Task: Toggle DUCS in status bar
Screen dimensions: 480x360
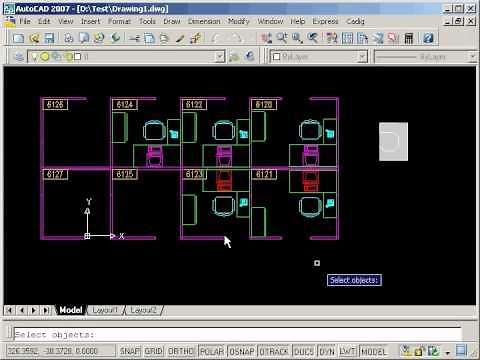Action: tap(304, 351)
